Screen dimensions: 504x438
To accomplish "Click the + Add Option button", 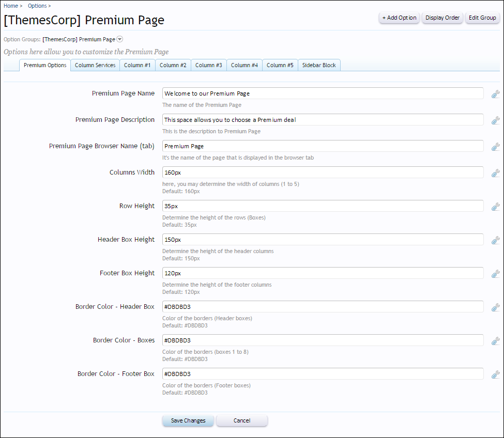I will 399,18.
